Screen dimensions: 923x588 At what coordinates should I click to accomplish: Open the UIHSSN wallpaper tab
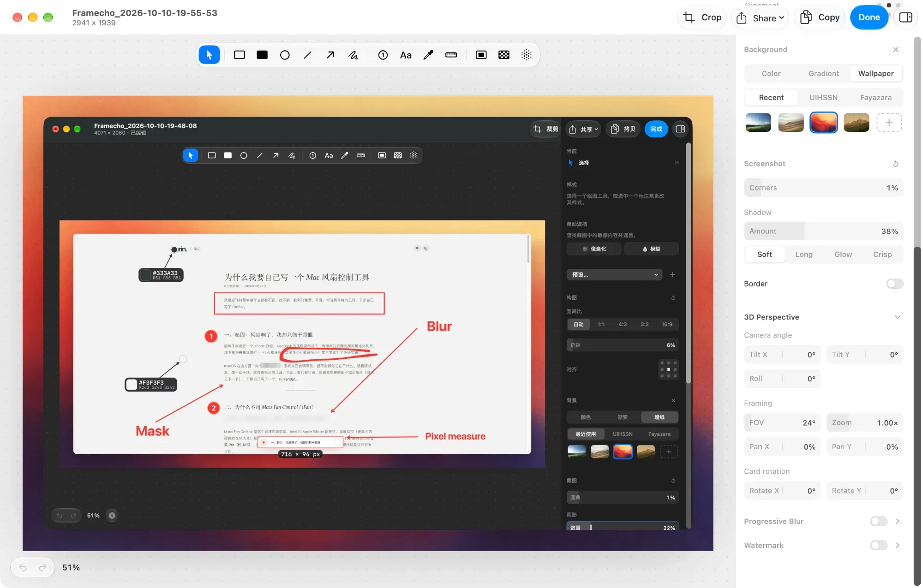coord(823,97)
